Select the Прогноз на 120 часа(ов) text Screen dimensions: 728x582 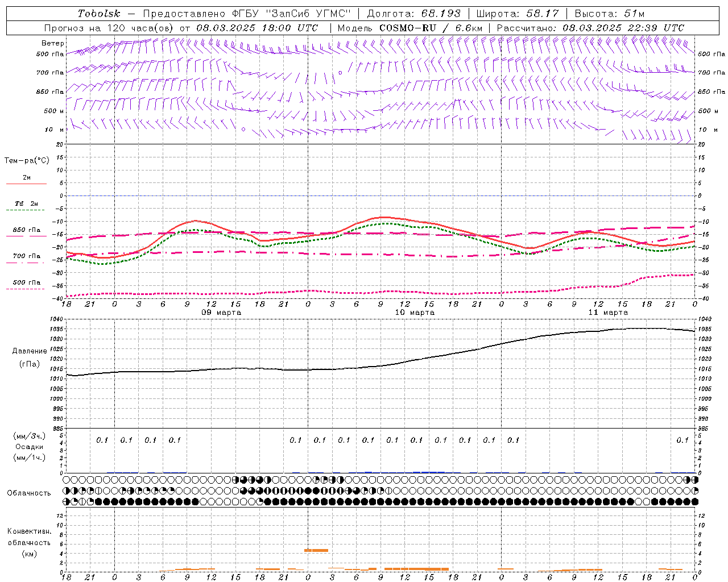pyautogui.click(x=110, y=28)
